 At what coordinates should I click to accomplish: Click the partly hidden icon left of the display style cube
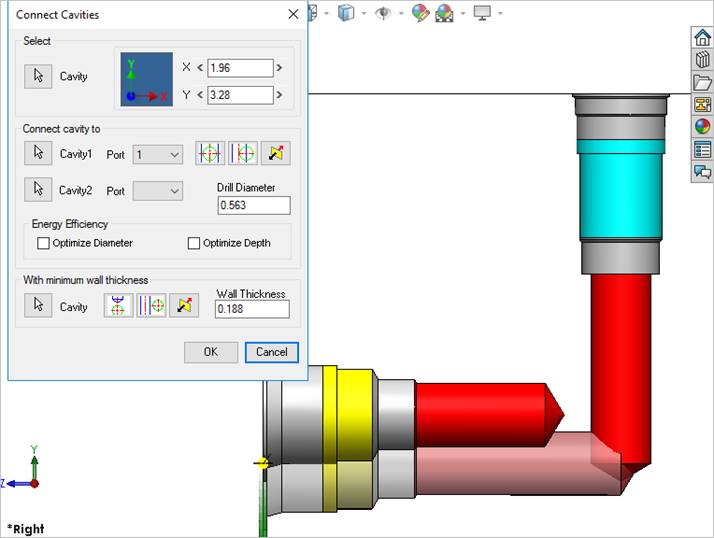[x=312, y=13]
